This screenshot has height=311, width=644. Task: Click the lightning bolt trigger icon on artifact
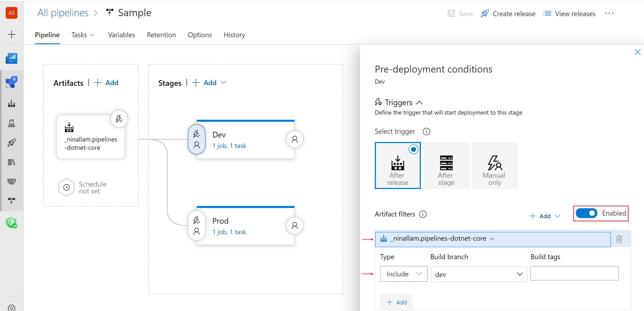click(119, 119)
